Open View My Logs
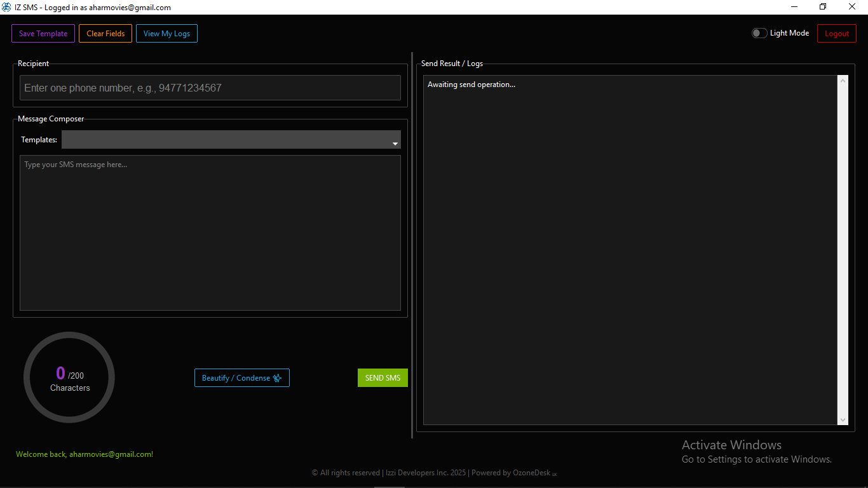The image size is (868, 488). click(166, 33)
